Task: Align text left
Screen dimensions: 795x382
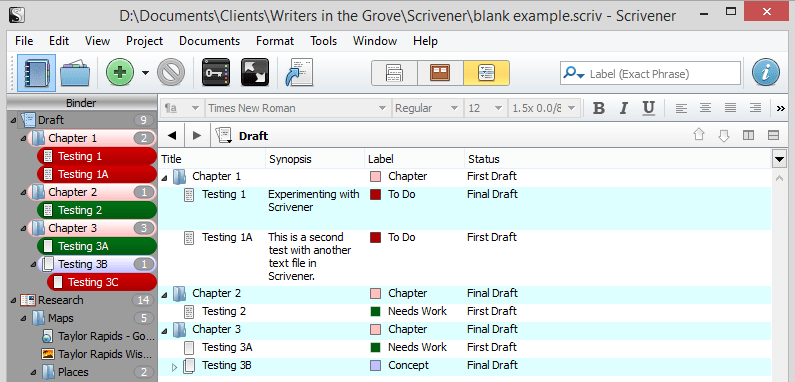Action: [681, 108]
